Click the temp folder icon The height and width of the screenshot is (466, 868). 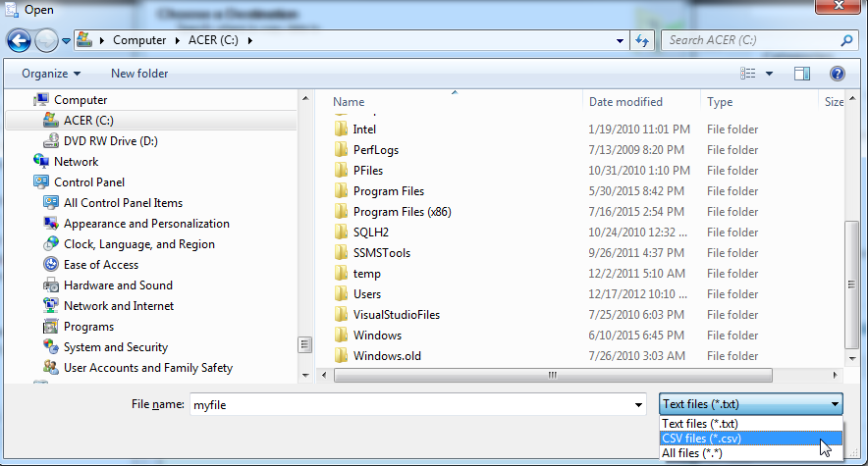click(341, 274)
